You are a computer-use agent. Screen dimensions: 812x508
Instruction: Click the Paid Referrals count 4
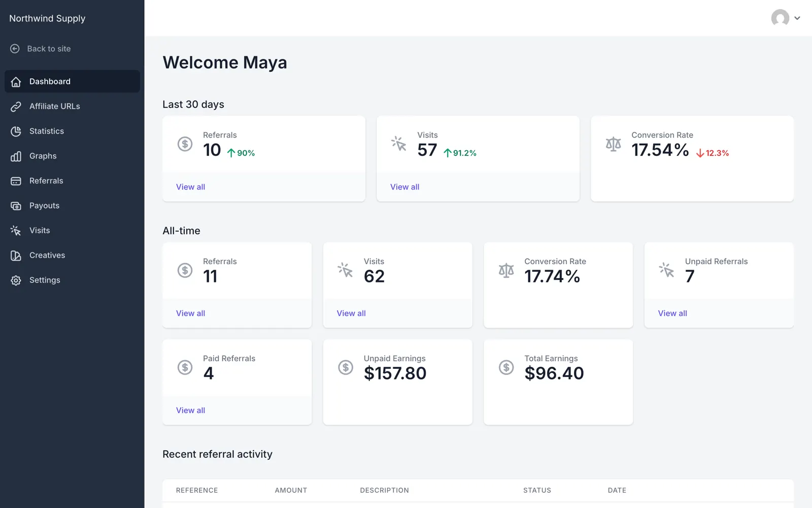click(209, 373)
